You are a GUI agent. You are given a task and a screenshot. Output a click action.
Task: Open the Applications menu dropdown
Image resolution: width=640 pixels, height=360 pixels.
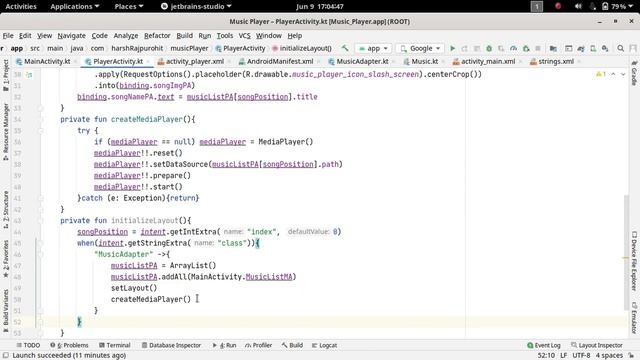tap(75, 6)
